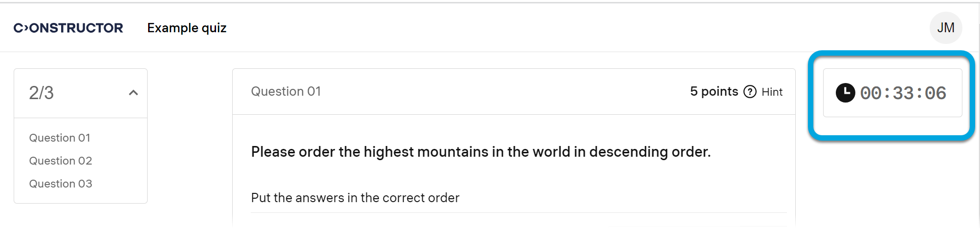Viewport: 980px width, 229px height.
Task: Click the 5 points label
Action: coord(714,91)
